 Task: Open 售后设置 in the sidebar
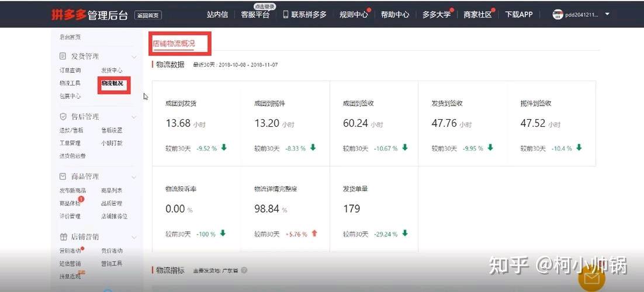112,130
